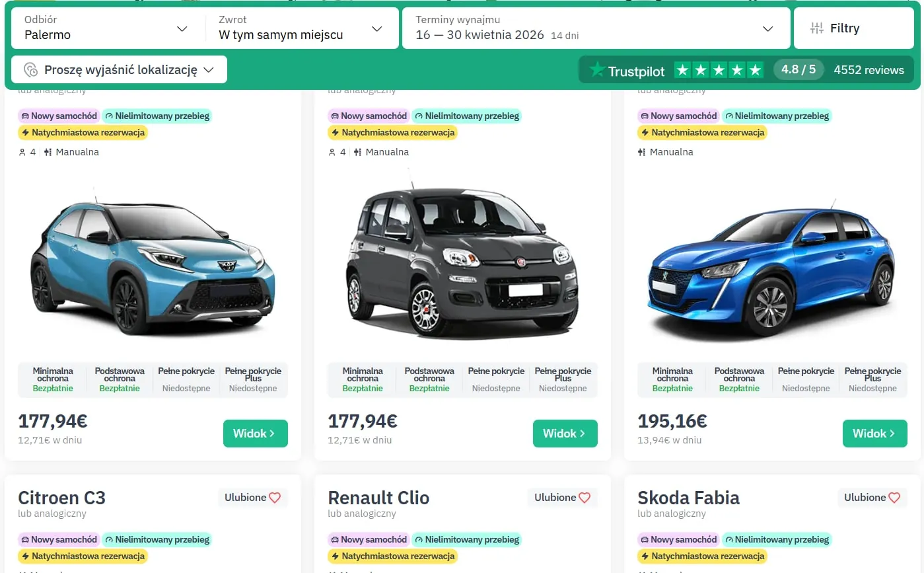The width and height of the screenshot is (924, 573).
Task: Open the Zwrot return location dropdown
Action: click(376, 28)
